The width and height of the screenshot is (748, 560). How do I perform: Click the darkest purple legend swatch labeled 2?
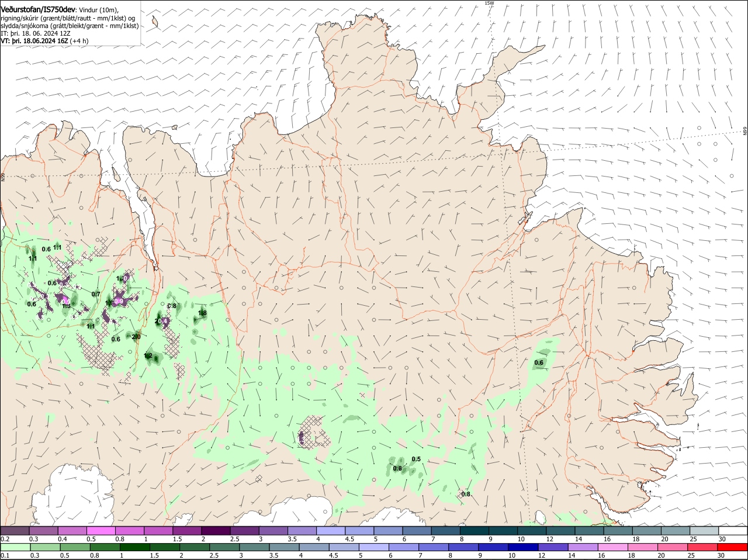coord(216,531)
